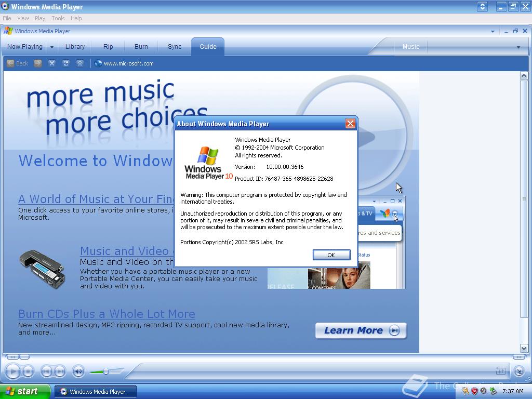
Task: Click the globe icon beside www.microsoft.com
Action: (x=98, y=63)
